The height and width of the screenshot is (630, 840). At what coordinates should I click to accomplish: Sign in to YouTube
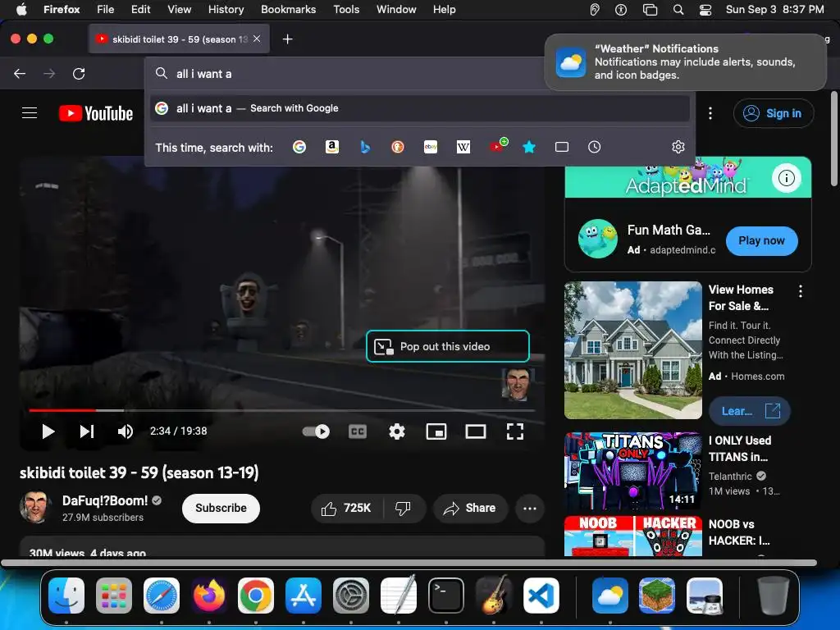click(774, 113)
